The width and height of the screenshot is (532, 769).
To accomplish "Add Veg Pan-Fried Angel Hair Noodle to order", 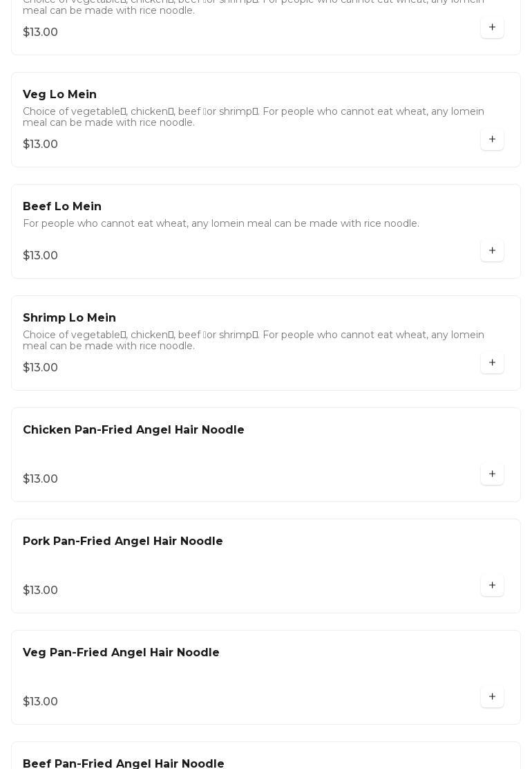I will pyautogui.click(x=492, y=697).
